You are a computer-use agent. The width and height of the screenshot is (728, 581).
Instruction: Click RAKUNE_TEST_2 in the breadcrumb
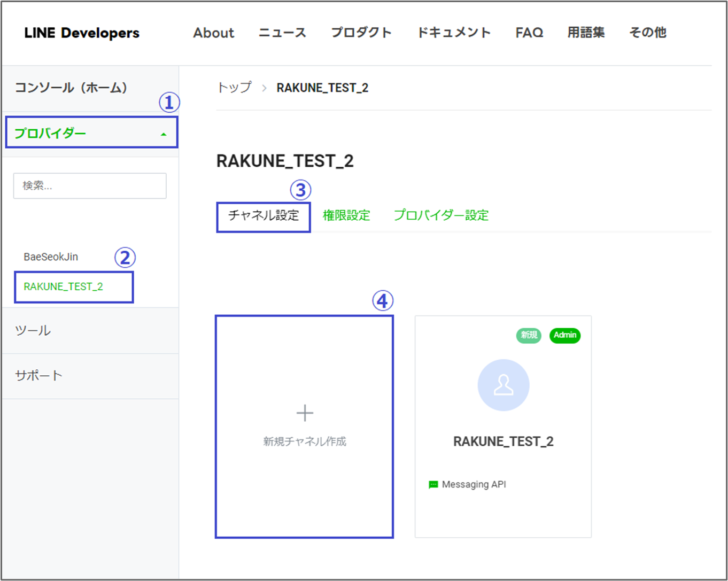[x=322, y=88]
